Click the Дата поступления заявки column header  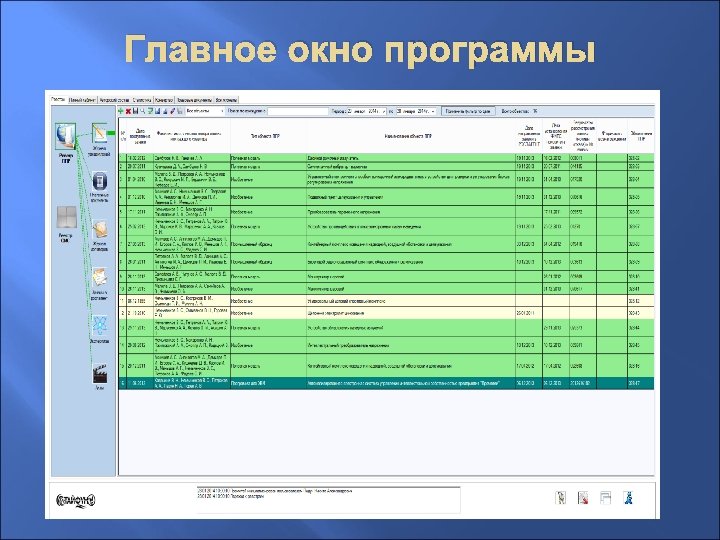point(140,136)
